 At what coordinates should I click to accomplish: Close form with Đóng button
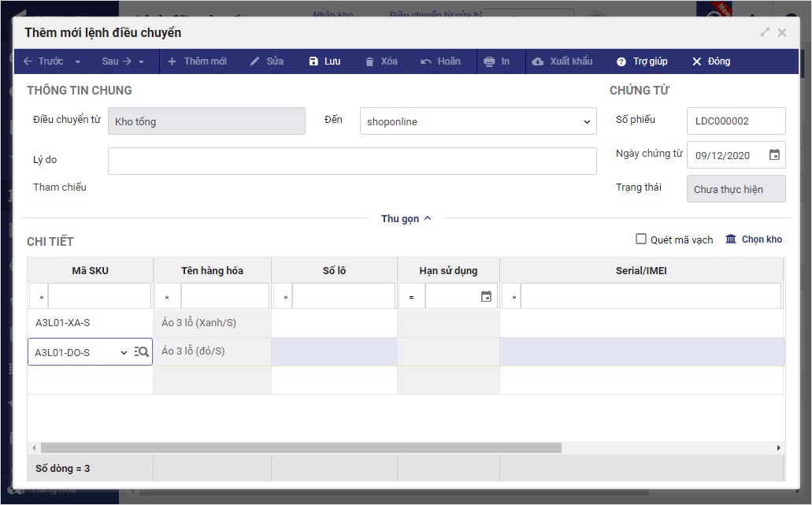pos(711,61)
